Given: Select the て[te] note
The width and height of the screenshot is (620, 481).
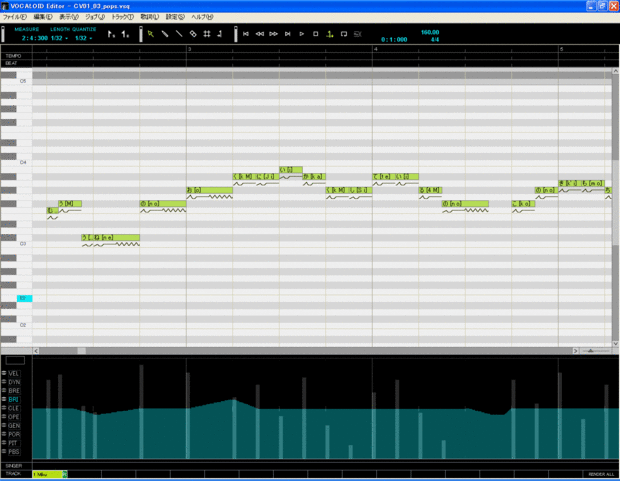Looking at the screenshot, I should (384, 177).
